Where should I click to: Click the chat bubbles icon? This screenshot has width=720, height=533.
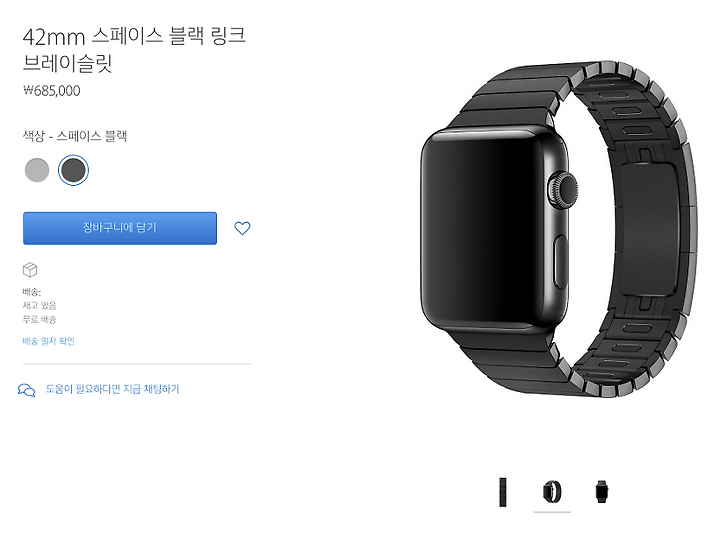pos(26,390)
